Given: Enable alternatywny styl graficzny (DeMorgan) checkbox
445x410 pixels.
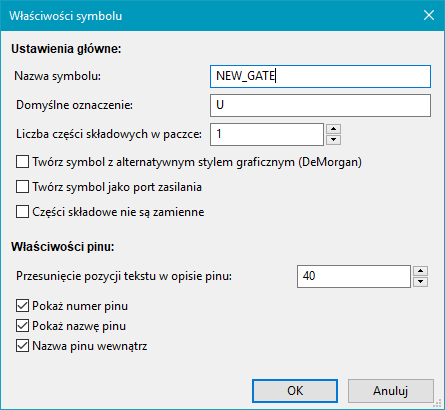Looking at the screenshot, I should 22,162.
